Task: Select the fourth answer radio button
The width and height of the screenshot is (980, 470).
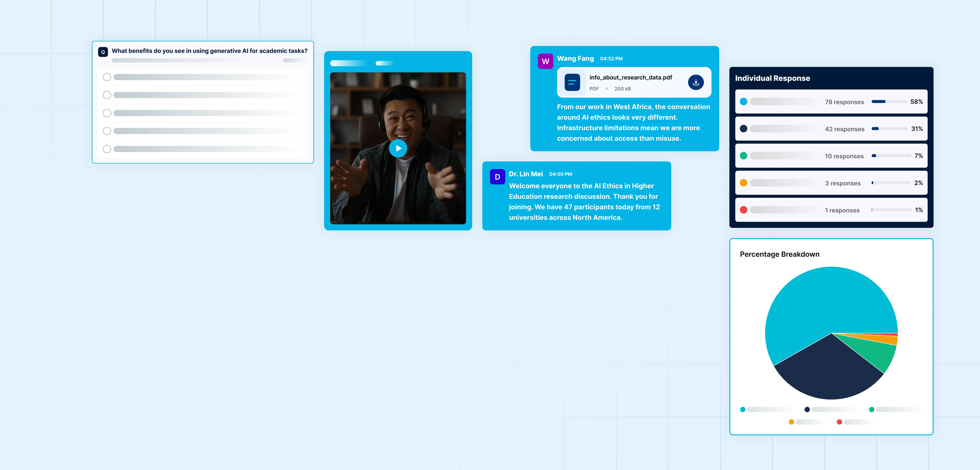Action: pyautogui.click(x=107, y=131)
